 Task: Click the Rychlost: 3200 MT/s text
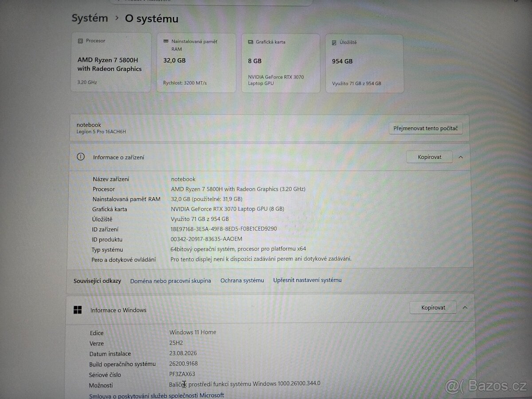tap(185, 83)
